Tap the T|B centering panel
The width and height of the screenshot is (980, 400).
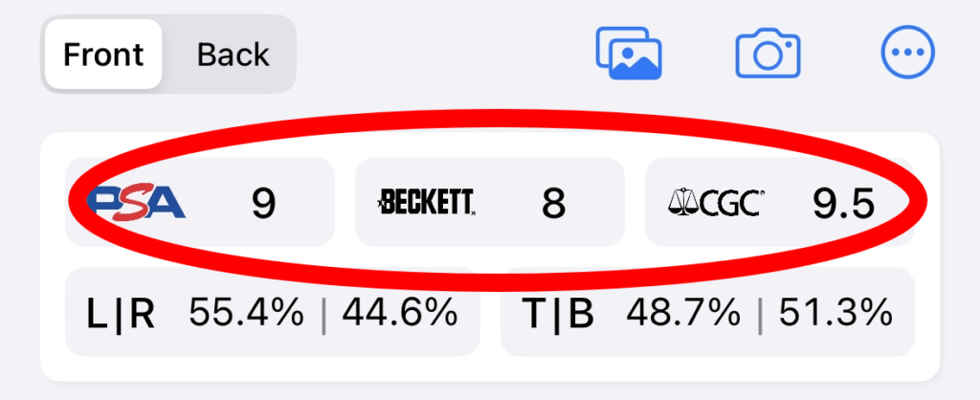(707, 312)
